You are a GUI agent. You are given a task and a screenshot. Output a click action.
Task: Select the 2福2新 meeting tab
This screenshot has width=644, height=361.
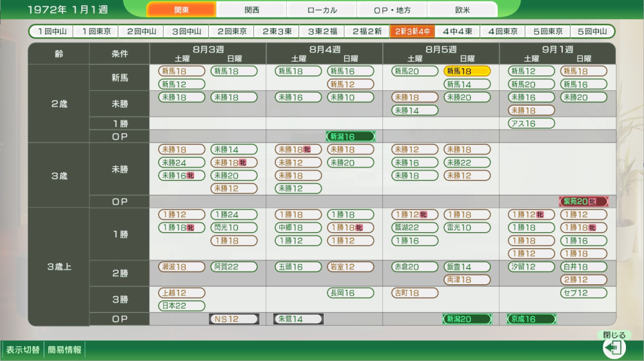pyautogui.click(x=367, y=31)
